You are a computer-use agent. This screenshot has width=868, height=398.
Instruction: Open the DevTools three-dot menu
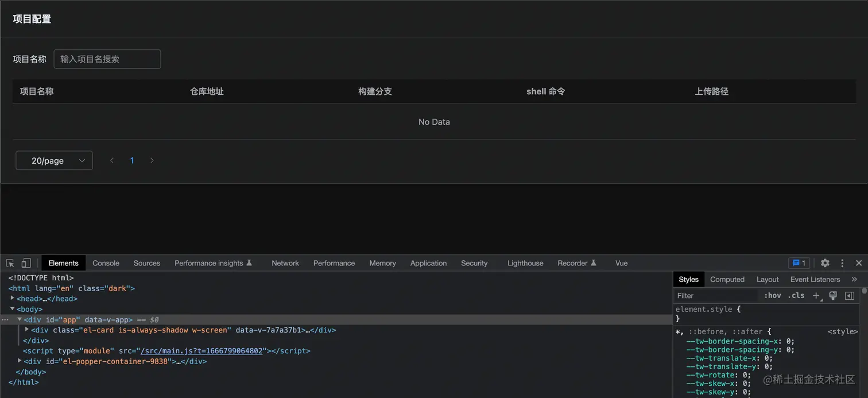[842, 263]
